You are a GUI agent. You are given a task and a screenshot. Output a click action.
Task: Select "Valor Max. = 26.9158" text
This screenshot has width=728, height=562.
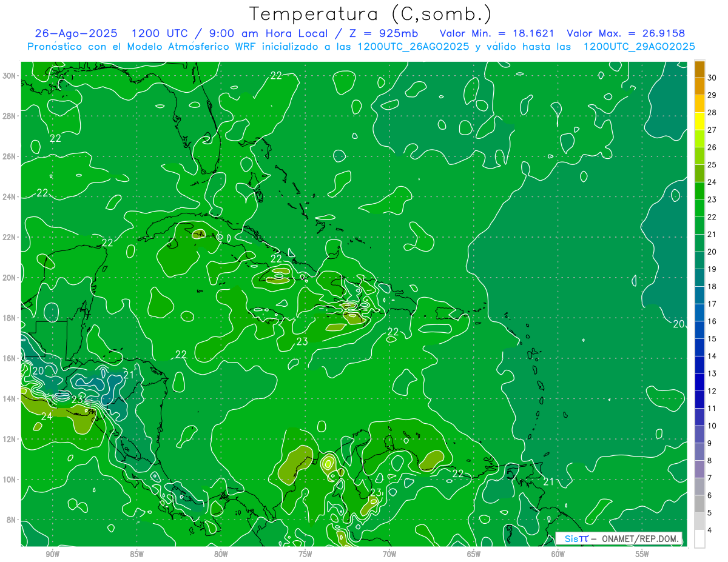coord(625,33)
